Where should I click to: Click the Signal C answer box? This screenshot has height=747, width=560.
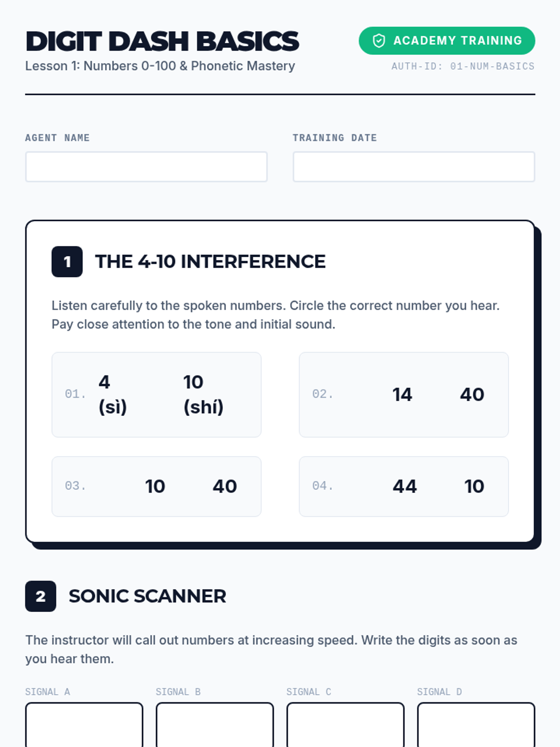345,725
